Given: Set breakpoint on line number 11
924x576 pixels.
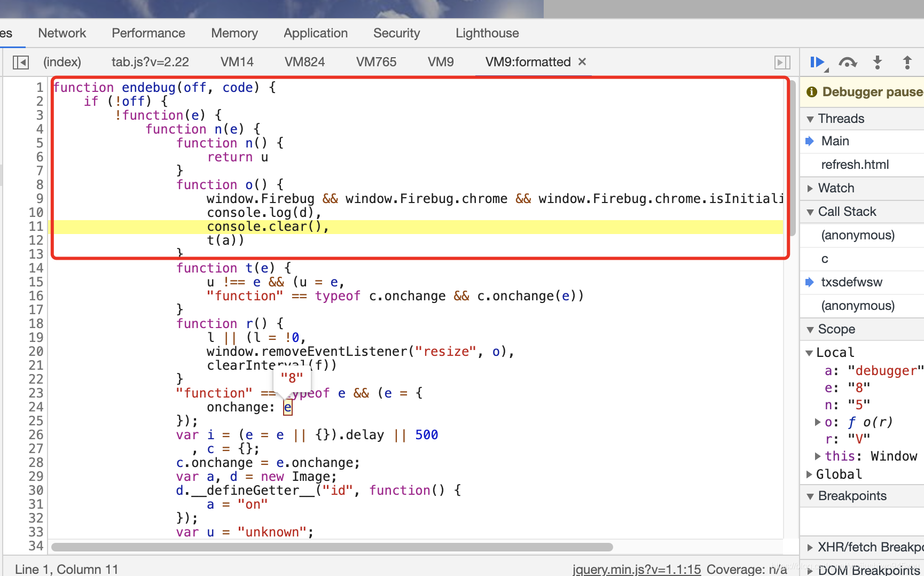Looking at the screenshot, I should 36,227.
